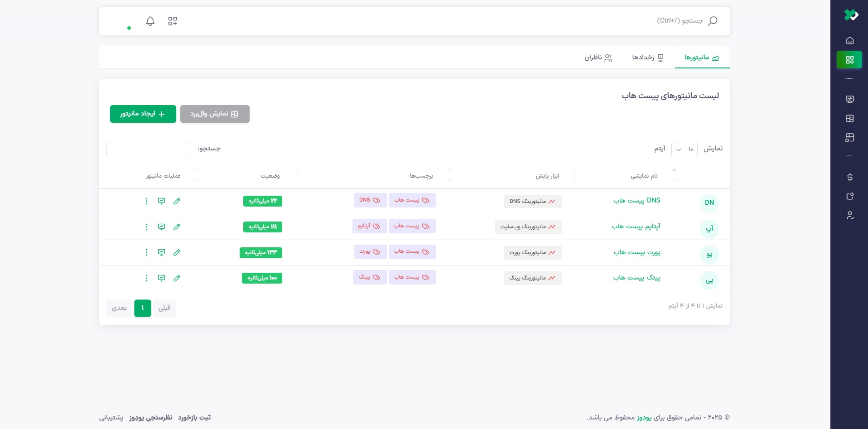Image resolution: width=868 pixels, height=429 pixels.
Task: Click the home icon in sidebar
Action: click(849, 41)
